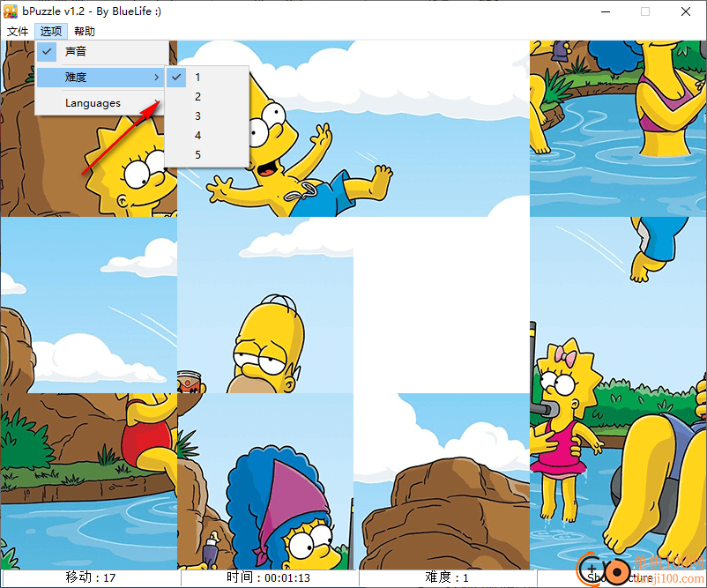Expand the Languages submenu
This screenshot has height=588, width=707.
(102, 103)
